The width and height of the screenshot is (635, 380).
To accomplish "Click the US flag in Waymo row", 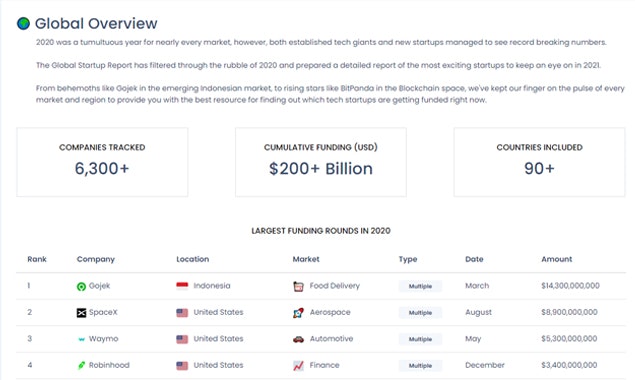I will (x=182, y=339).
